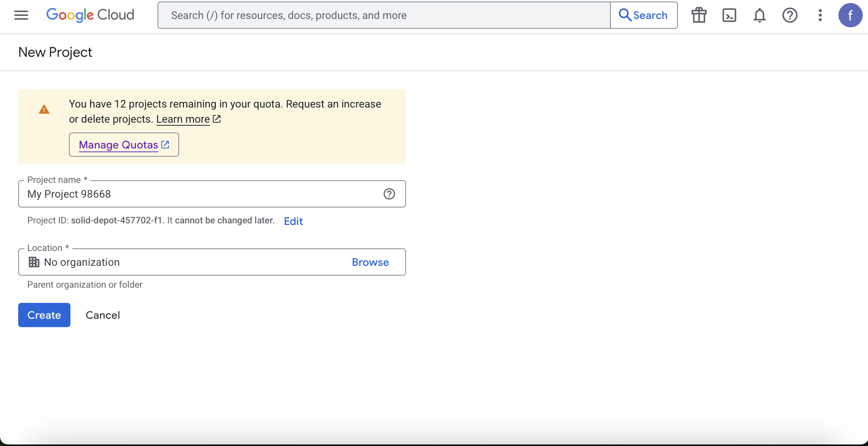Open the notifications bell
The image size is (868, 446).
coord(759,15)
